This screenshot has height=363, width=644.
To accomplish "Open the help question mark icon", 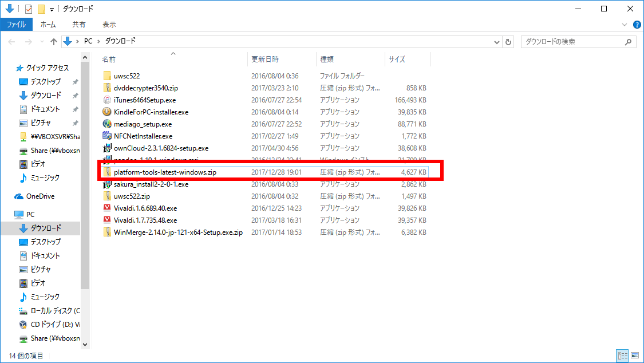I will tap(637, 25).
